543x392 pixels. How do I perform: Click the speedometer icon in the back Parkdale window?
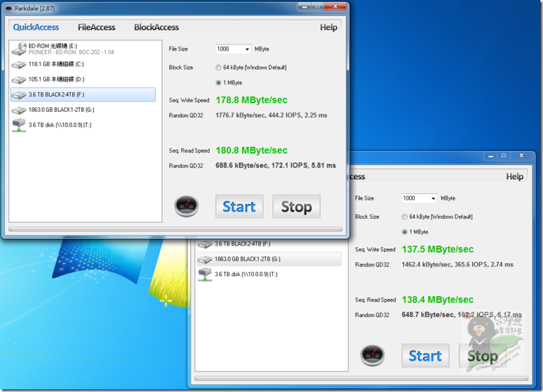point(372,355)
